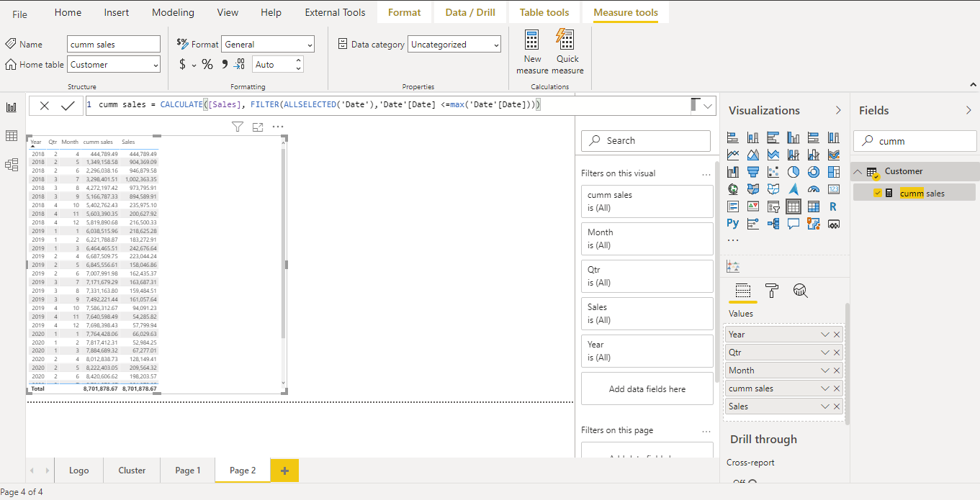The width and height of the screenshot is (980, 500).
Task: Expand the formula bar chevron
Action: tap(708, 106)
